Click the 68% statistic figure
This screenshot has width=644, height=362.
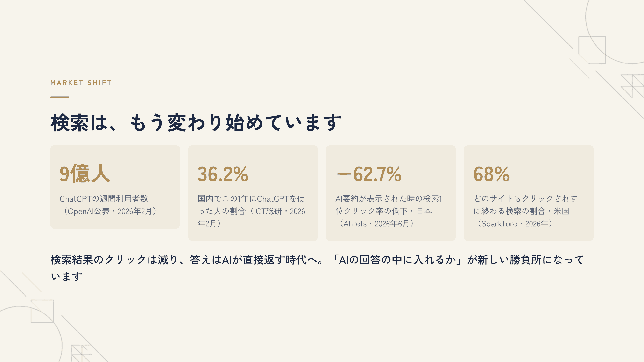491,174
